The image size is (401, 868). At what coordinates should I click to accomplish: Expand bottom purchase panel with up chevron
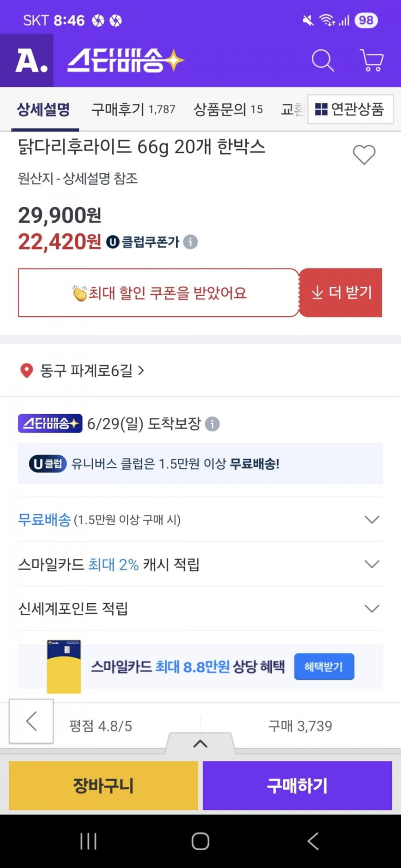(x=200, y=744)
